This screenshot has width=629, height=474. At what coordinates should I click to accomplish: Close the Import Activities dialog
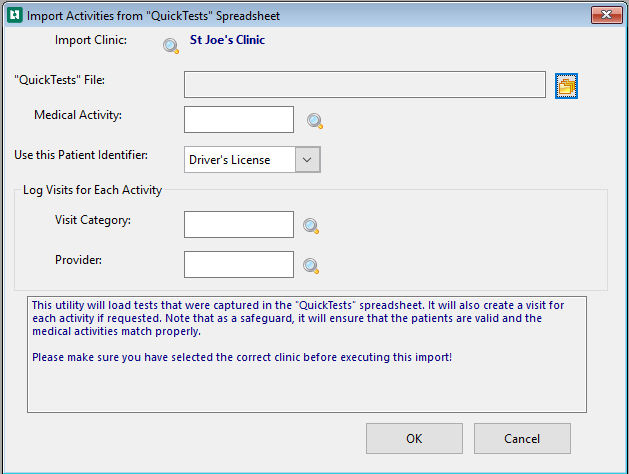(606, 15)
